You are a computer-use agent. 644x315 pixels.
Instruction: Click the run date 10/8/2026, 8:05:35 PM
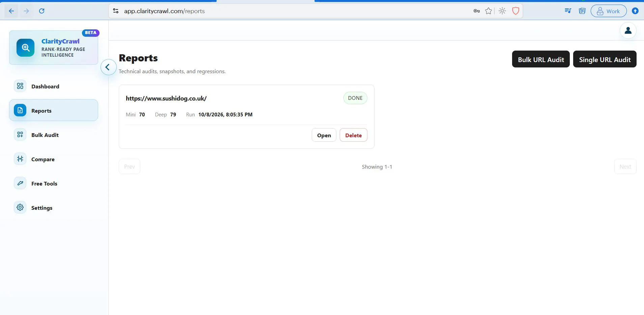(225, 115)
